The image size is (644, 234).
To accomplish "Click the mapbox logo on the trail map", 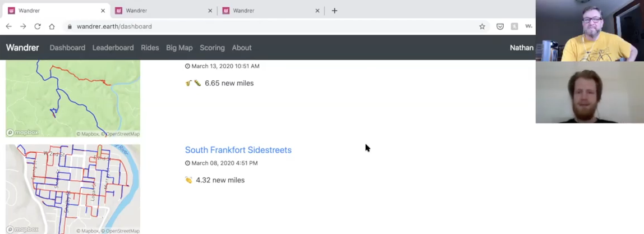I will point(22,132).
